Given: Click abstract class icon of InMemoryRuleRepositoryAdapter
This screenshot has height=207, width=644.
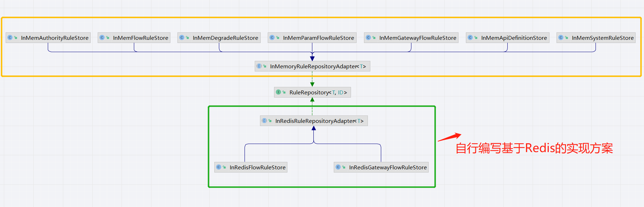Looking at the screenshot, I should (259, 66).
